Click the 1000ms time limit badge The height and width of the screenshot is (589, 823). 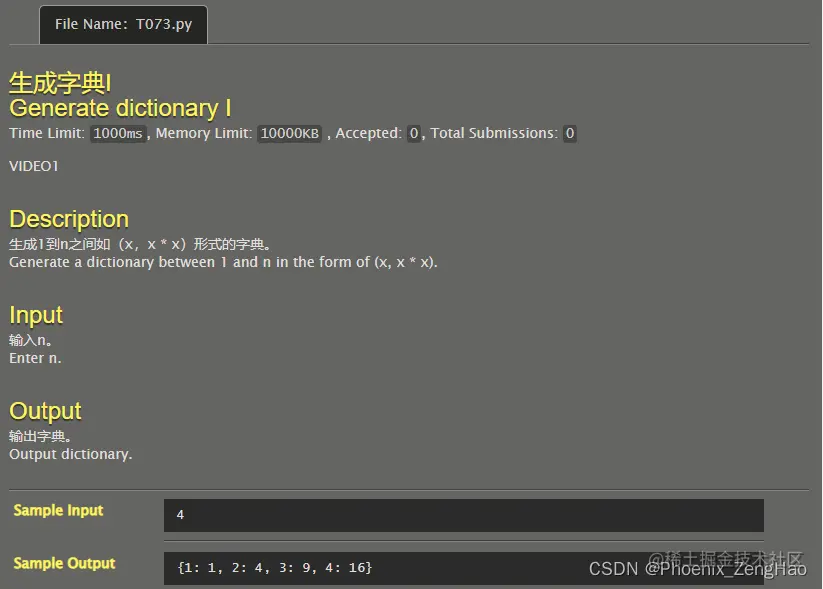tap(118, 133)
